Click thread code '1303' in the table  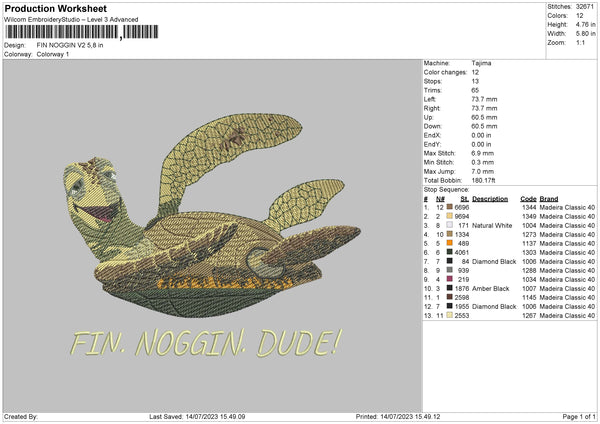pyautogui.click(x=529, y=253)
